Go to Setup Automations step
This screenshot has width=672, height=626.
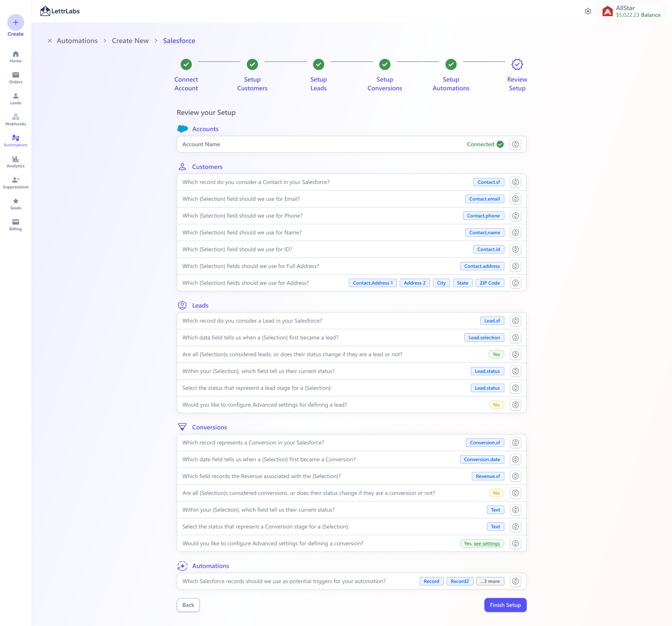pyautogui.click(x=451, y=75)
